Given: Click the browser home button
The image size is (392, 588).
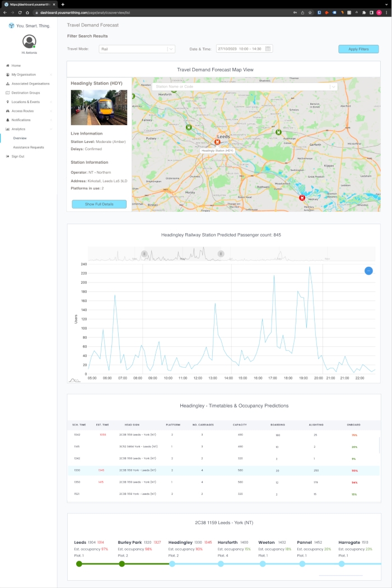Looking at the screenshot, I should (27, 12).
